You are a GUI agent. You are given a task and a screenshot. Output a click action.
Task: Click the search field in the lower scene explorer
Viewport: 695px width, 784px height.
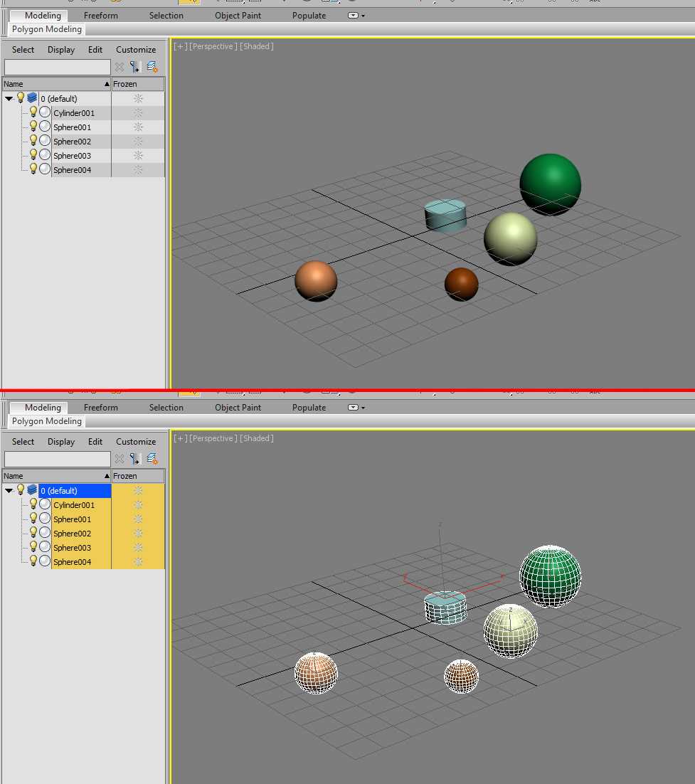click(57, 459)
